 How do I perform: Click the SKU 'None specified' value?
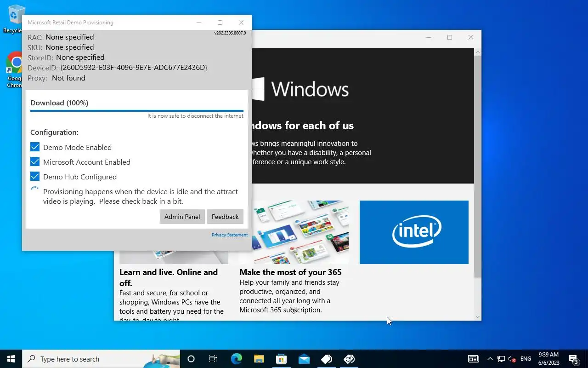[x=69, y=47]
